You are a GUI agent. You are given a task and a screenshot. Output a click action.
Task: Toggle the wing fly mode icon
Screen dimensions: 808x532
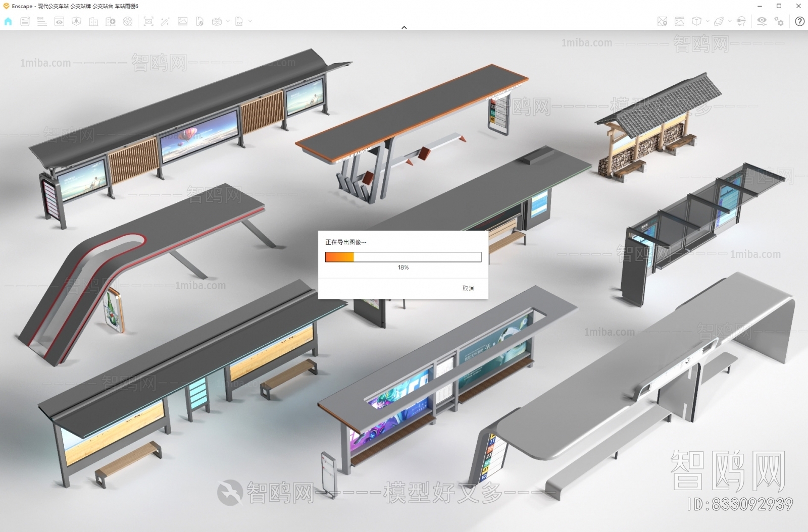719,21
